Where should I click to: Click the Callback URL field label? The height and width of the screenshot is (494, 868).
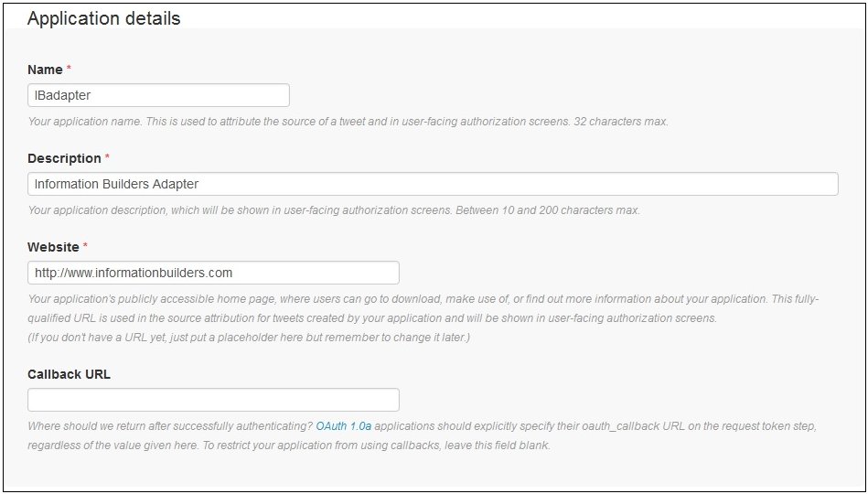coord(69,374)
